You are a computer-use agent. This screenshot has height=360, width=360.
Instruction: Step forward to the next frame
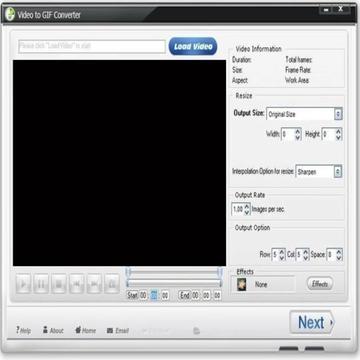tap(94, 284)
